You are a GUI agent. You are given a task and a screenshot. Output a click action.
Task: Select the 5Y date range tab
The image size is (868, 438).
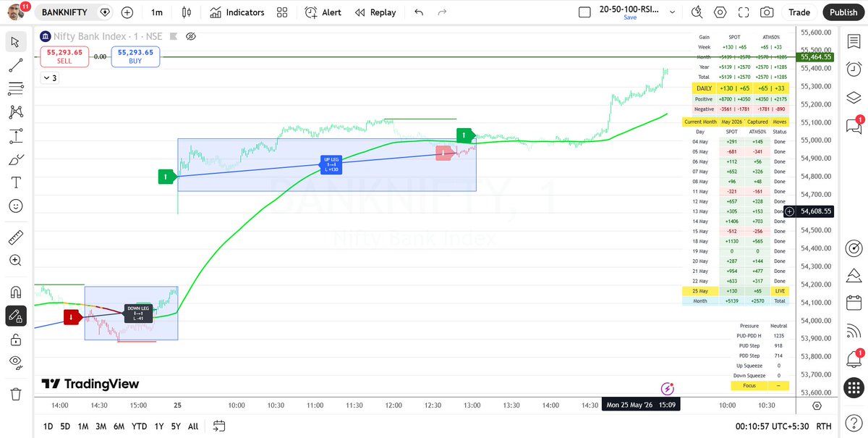click(x=176, y=426)
